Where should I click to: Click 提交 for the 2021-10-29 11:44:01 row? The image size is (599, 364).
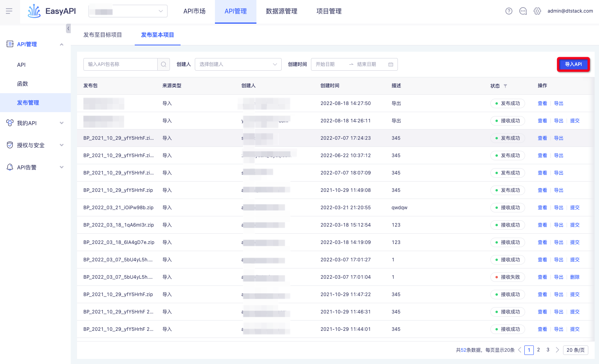[x=575, y=329]
